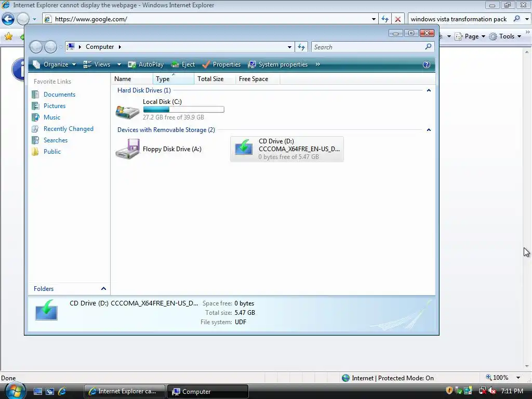The image size is (532, 399).
Task: Click Explorer Back navigation button
Action: tap(36, 47)
